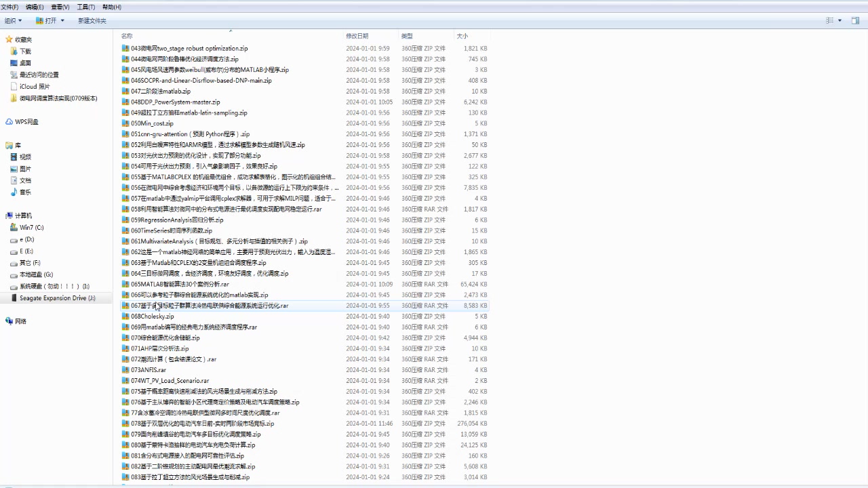Toggle the preview pane icon
Image resolution: width=868 pixels, height=488 pixels.
coord(856,20)
